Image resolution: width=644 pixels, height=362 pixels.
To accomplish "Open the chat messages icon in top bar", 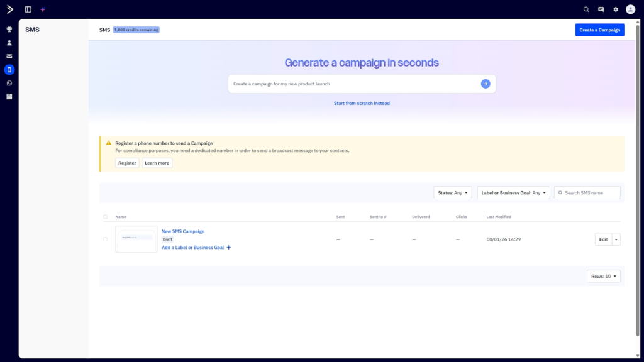I will (x=601, y=9).
